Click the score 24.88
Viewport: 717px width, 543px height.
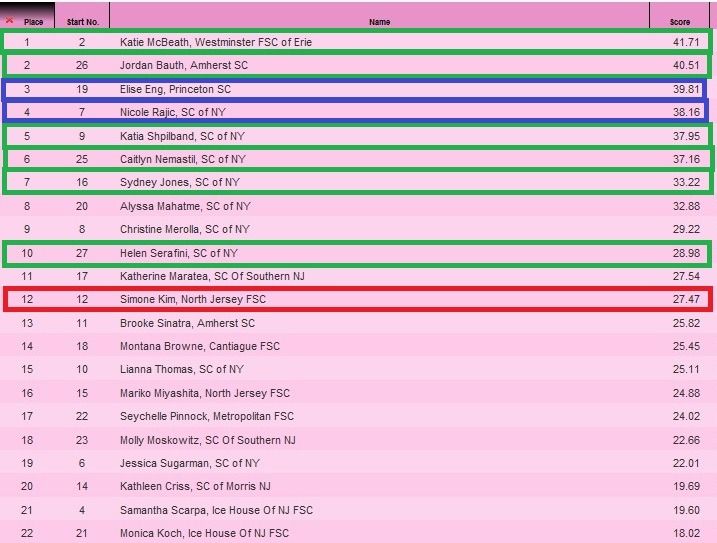pos(686,393)
